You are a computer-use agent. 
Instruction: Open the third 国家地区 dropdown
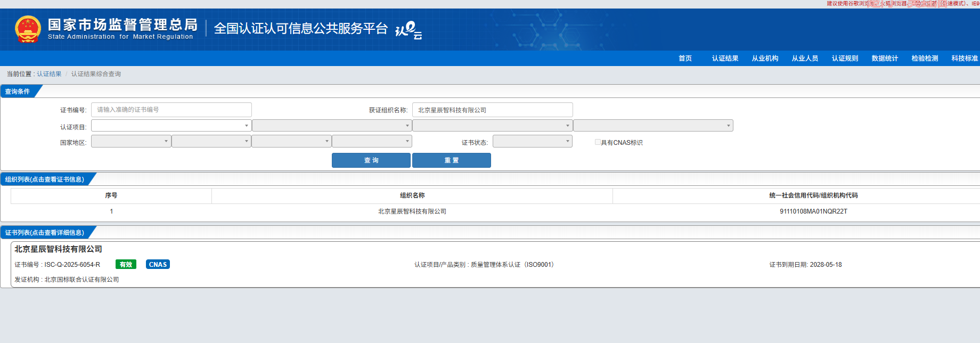coord(291,141)
